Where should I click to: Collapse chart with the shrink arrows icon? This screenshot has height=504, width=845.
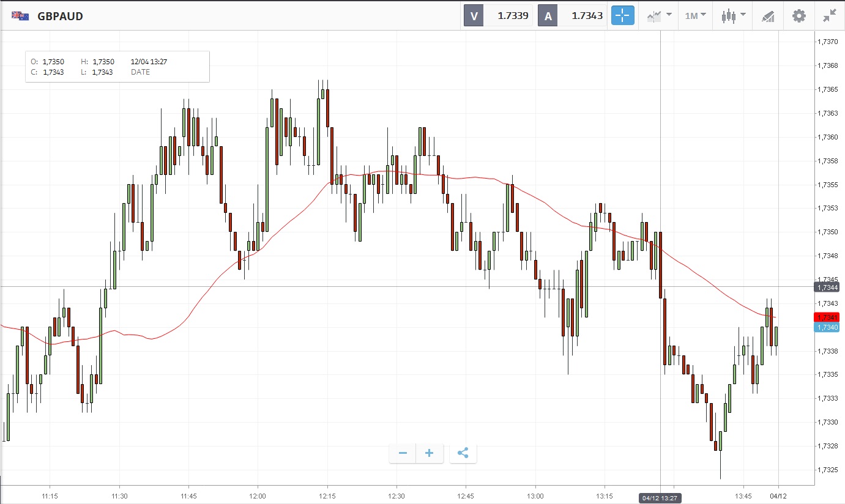click(x=829, y=16)
